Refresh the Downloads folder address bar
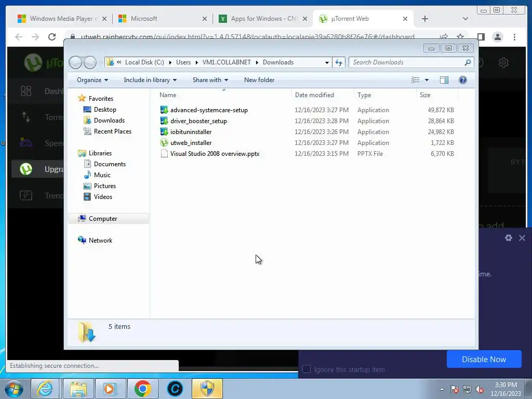This screenshot has width=532, height=399. click(339, 62)
